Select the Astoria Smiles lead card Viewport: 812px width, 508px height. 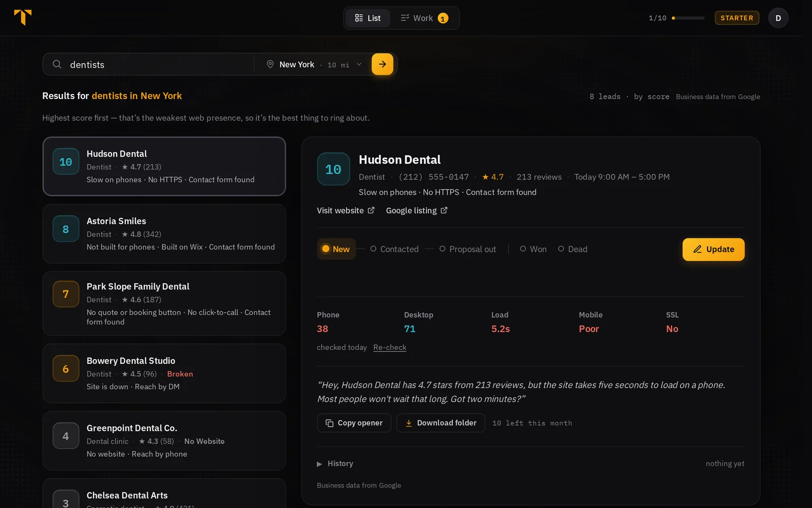point(164,234)
